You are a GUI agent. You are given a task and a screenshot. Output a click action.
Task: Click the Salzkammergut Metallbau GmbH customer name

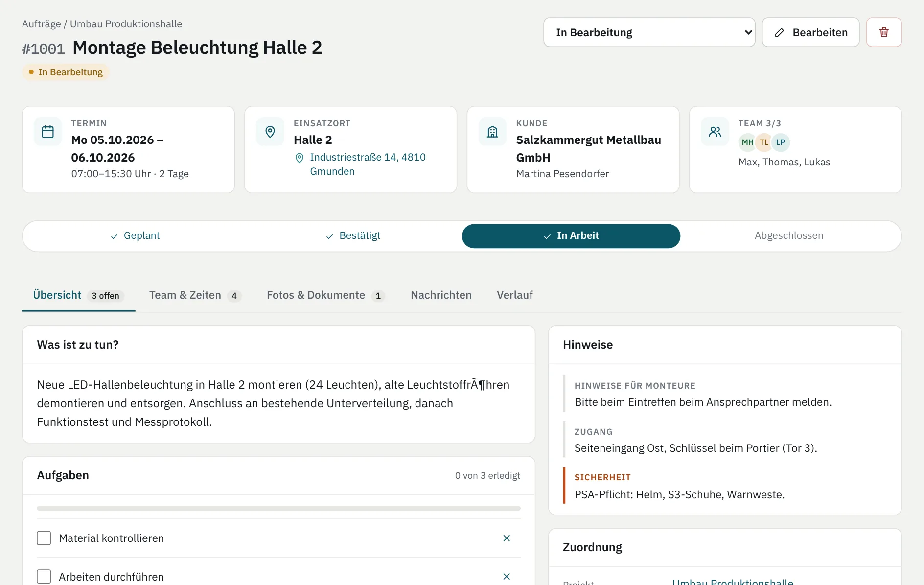(x=588, y=149)
